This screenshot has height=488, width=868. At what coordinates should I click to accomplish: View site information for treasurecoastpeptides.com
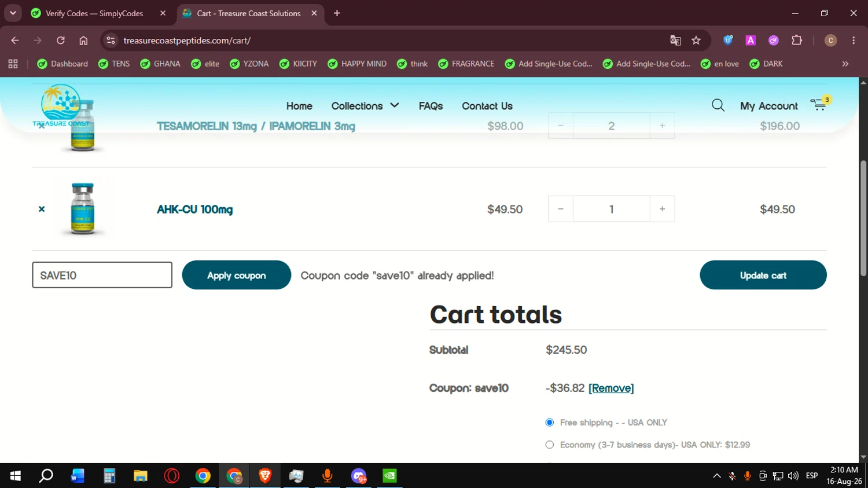[x=111, y=41]
